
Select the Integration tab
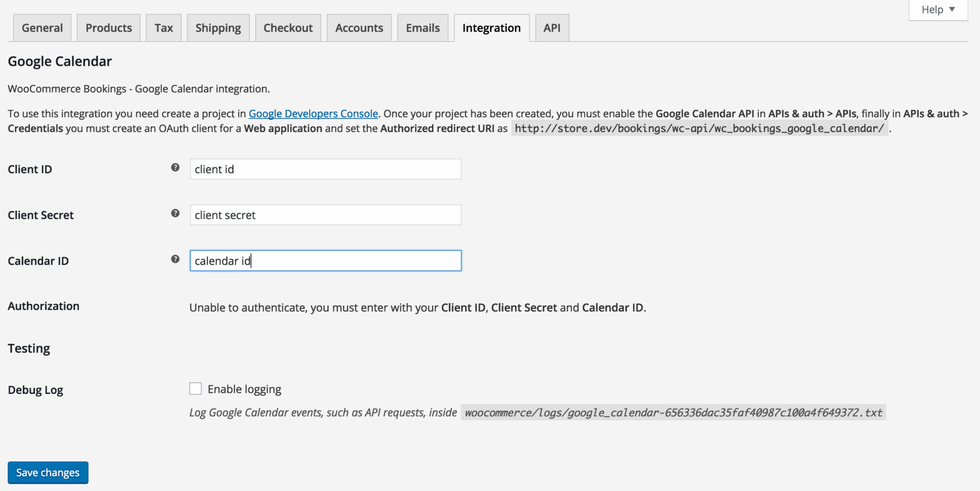click(x=491, y=28)
